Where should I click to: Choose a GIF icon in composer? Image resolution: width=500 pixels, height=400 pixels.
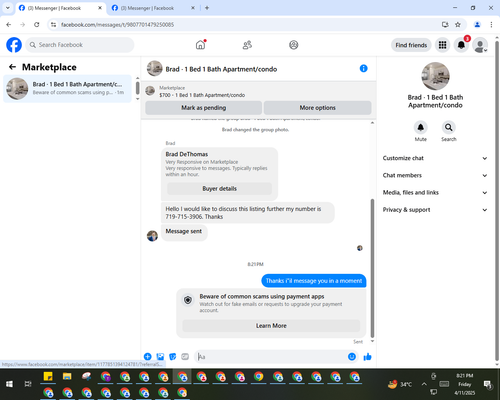pyautogui.click(x=185, y=357)
